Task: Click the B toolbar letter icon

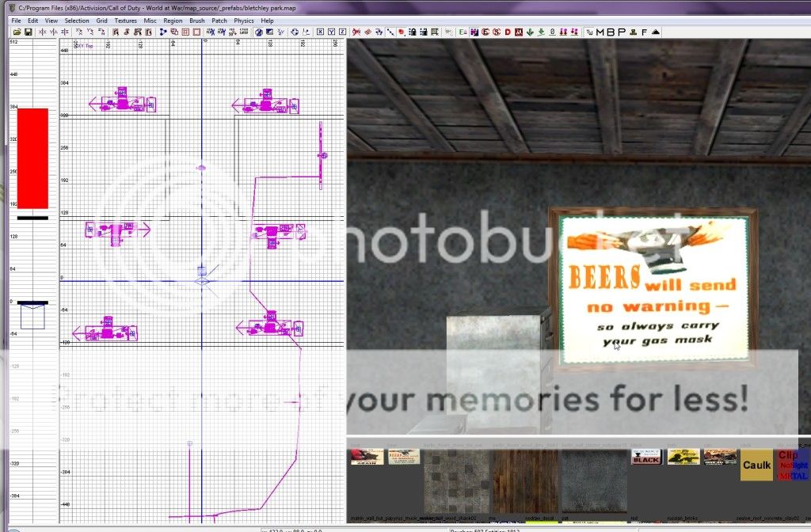Action: coord(610,32)
